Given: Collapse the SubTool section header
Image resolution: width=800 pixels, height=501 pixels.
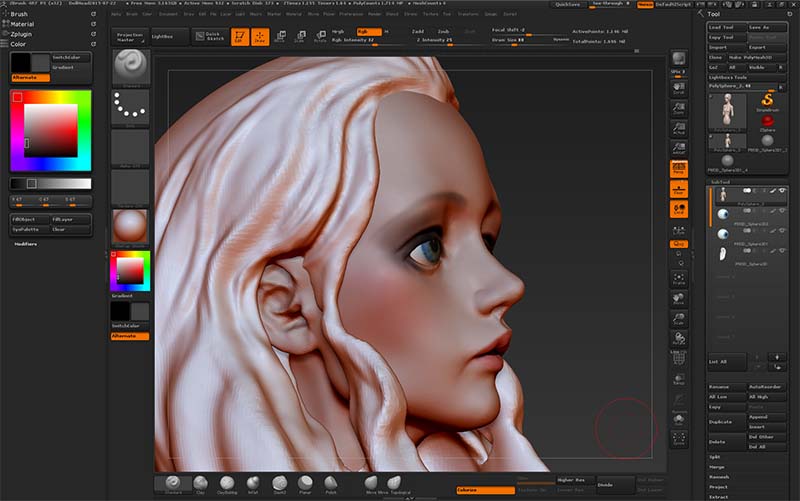Looking at the screenshot, I should [x=720, y=182].
